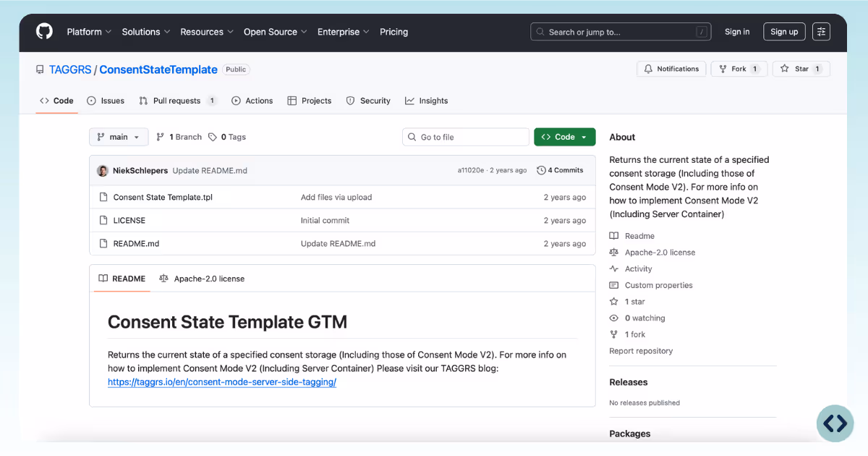
Task: Open the 1 fork link in About
Action: click(x=628, y=334)
